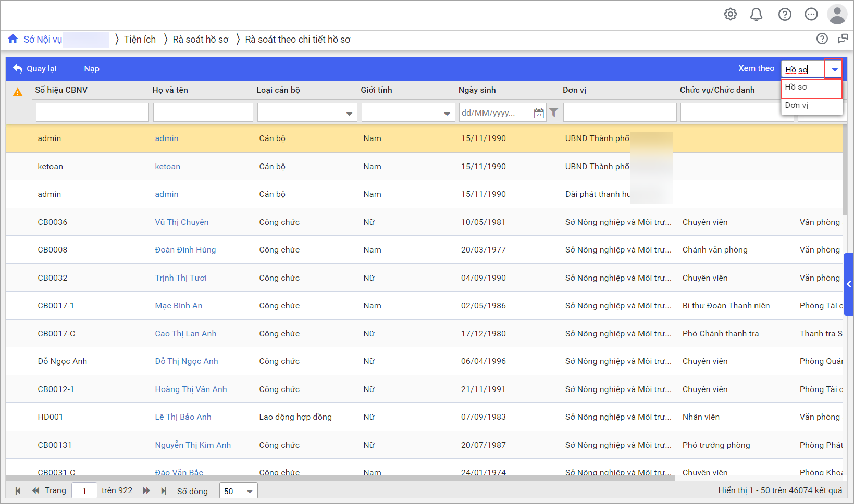Screen dimensions: 854x504
Task: Click the help question mark in top bar
Action: coord(784,15)
